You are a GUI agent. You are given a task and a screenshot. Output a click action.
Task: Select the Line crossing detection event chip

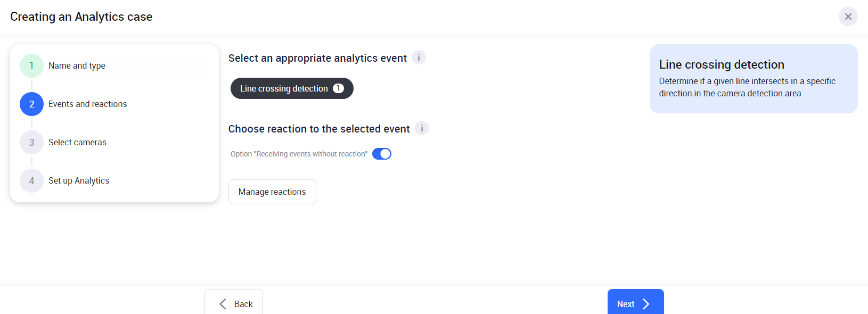pos(283,88)
